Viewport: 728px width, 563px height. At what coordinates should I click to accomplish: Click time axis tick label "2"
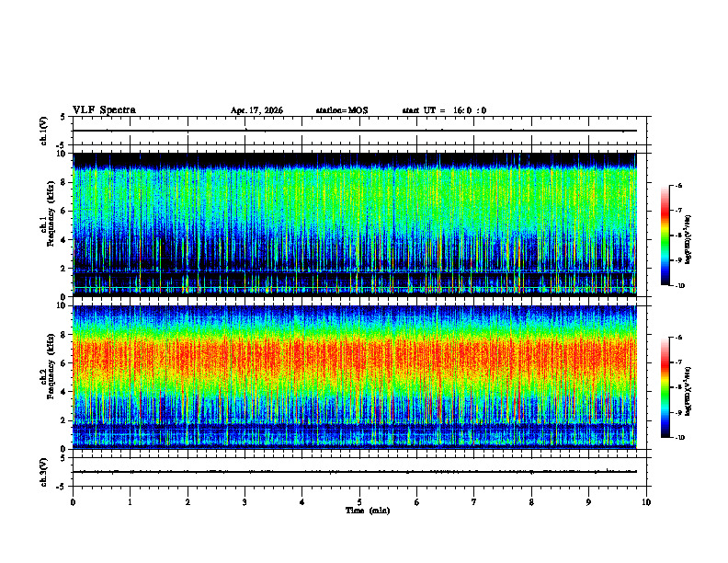pyautogui.click(x=188, y=502)
